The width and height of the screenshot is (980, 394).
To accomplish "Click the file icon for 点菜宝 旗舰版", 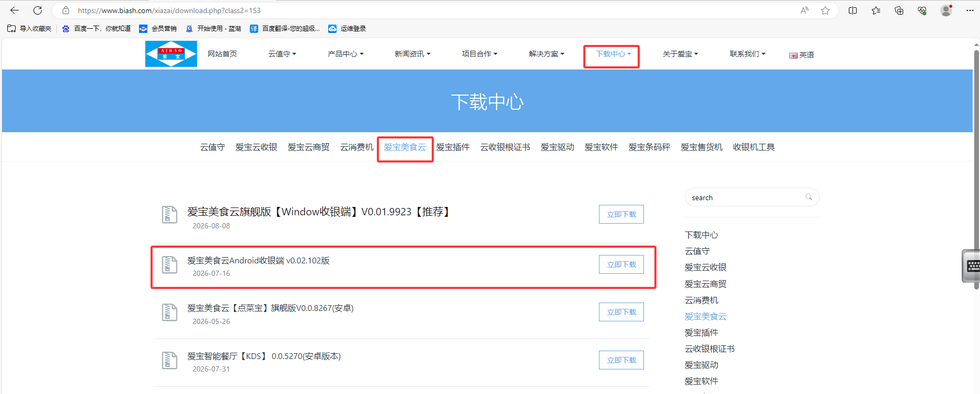I will [169, 312].
